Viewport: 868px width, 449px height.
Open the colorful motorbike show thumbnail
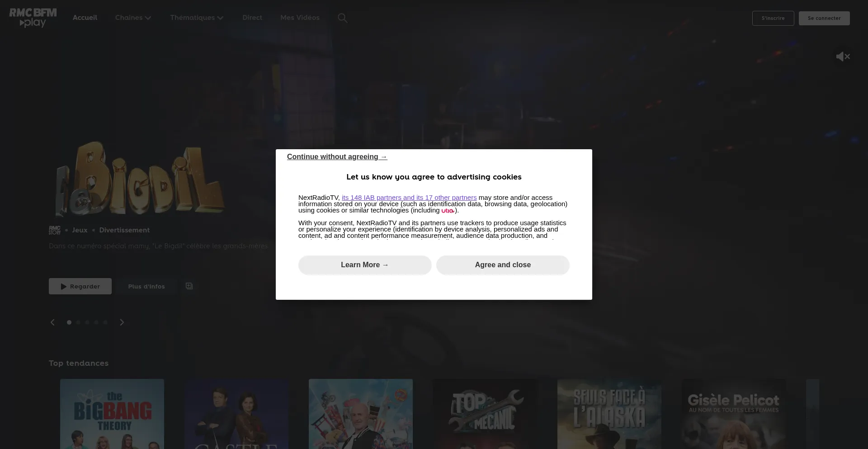[x=361, y=414]
